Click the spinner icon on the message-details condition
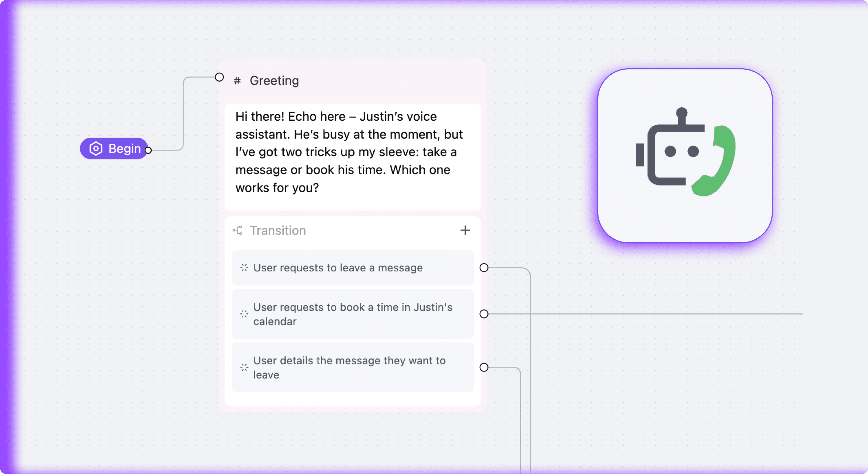Viewport: 868px width, 474px height. pos(244,367)
